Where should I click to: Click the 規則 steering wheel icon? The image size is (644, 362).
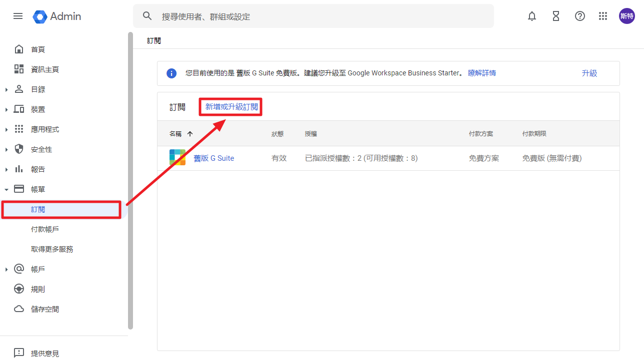click(19, 289)
